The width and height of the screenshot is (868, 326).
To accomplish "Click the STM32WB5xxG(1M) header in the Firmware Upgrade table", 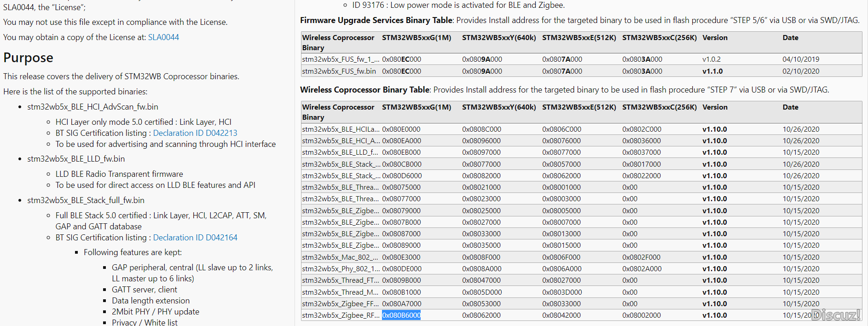I will 417,38.
